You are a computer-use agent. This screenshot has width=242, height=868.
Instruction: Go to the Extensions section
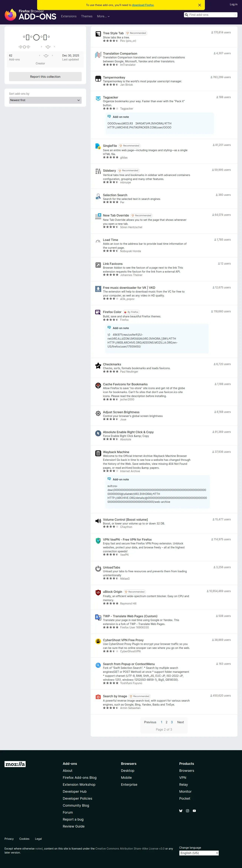point(69,16)
